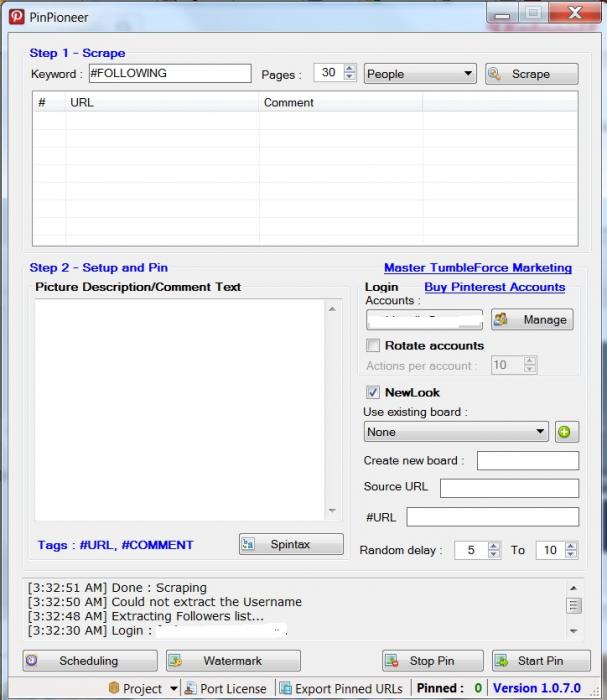Click down arrow of description text scrollbar

332,510
